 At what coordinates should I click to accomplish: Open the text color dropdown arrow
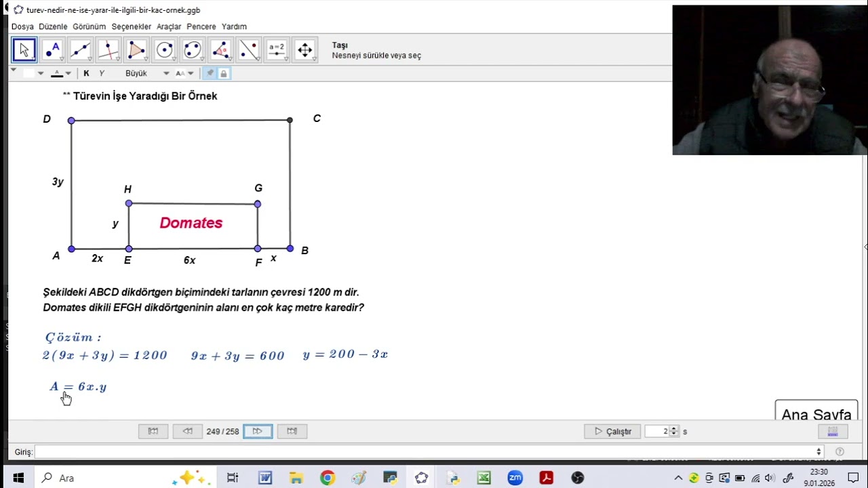tap(68, 73)
